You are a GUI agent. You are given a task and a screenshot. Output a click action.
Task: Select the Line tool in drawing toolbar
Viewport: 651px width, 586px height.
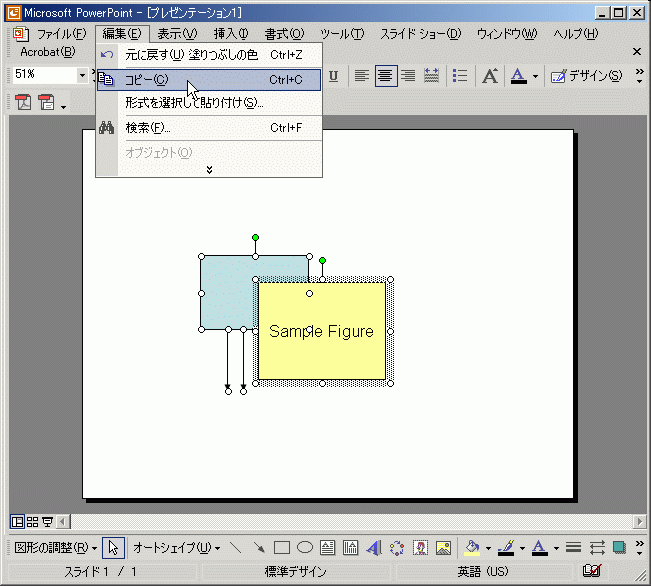click(x=236, y=547)
